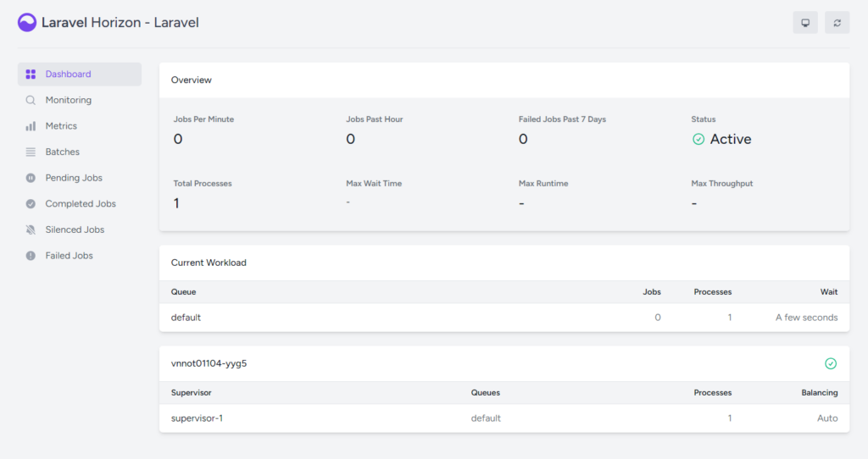Click the Total Processes label

(x=203, y=184)
